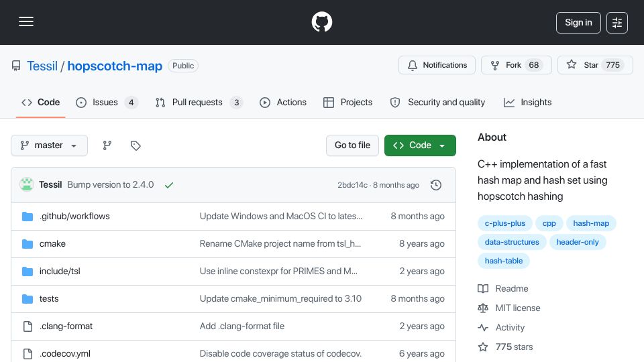Viewport: 644px width, 362px height.
Task: Open the master branch dropdown
Action: click(49, 145)
